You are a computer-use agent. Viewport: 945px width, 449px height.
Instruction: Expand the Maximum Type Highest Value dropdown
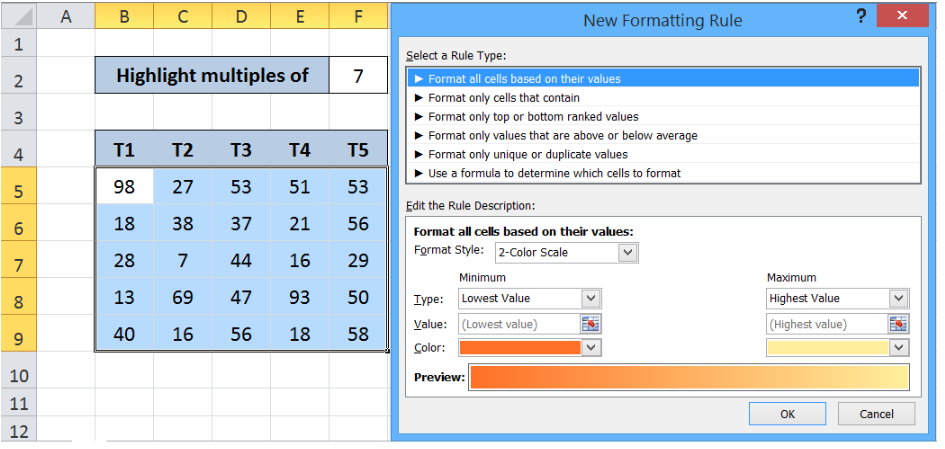tap(899, 298)
